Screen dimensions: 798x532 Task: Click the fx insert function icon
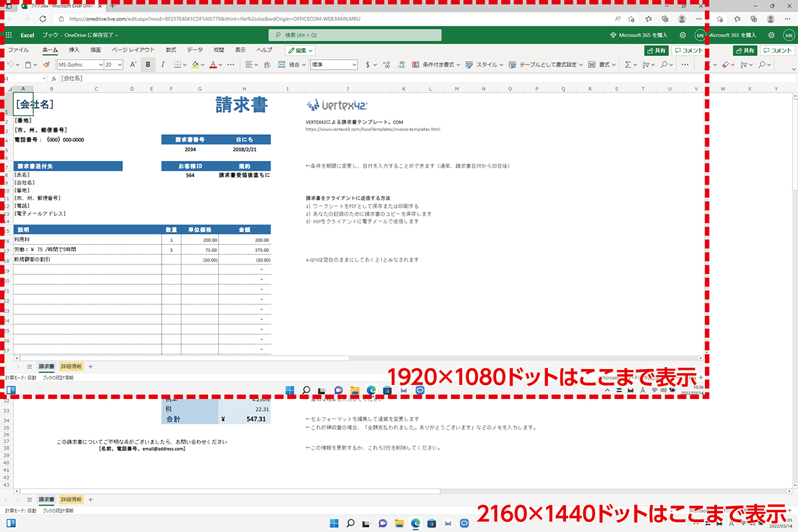point(54,78)
